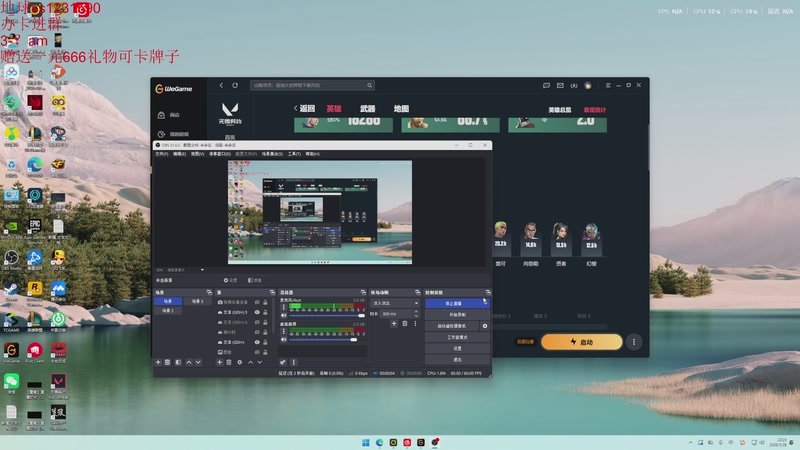Screen dimensions: 800x450
Task: Move selected scene down
Action: 198,362
